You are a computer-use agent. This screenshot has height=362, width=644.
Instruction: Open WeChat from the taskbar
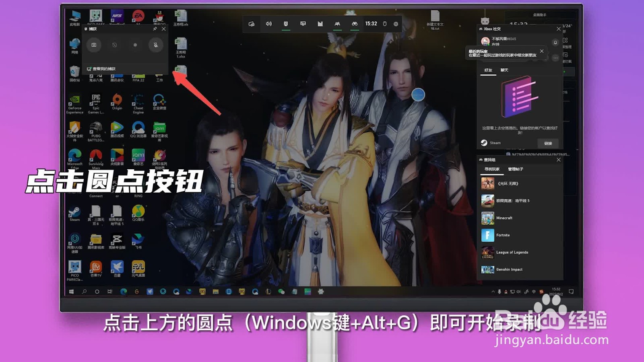[x=281, y=292]
